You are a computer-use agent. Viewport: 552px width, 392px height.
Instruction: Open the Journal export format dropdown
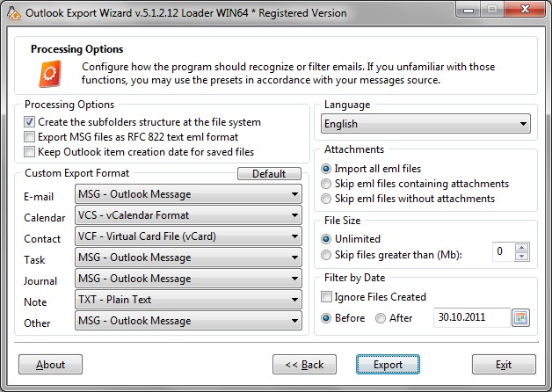tap(188, 279)
